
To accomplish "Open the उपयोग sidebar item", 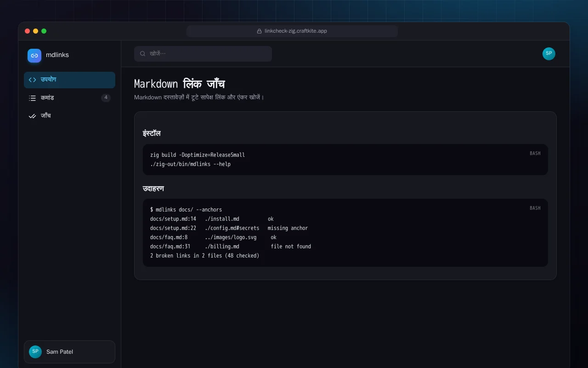I will 69,80.
